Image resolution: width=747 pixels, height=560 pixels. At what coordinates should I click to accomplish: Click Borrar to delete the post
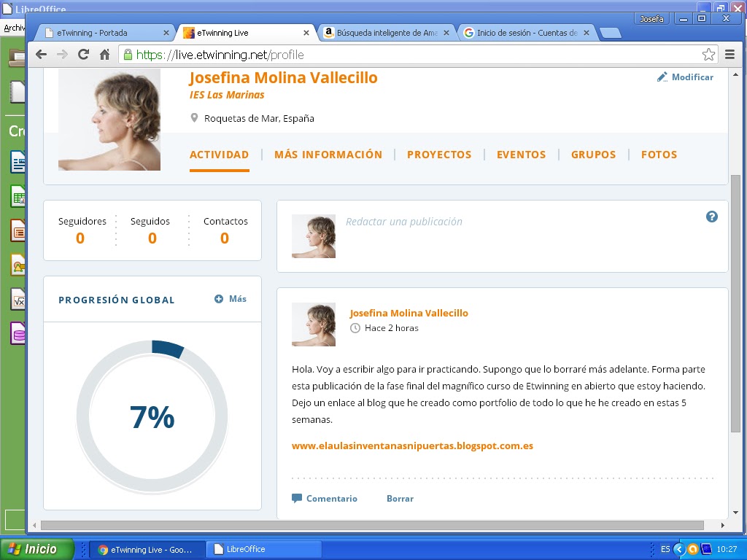point(400,499)
